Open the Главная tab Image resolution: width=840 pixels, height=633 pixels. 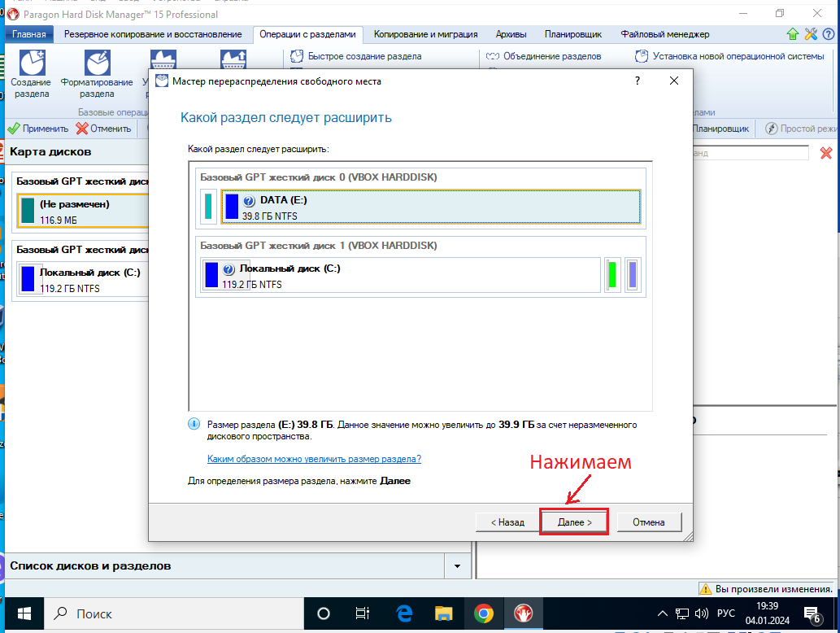point(29,34)
